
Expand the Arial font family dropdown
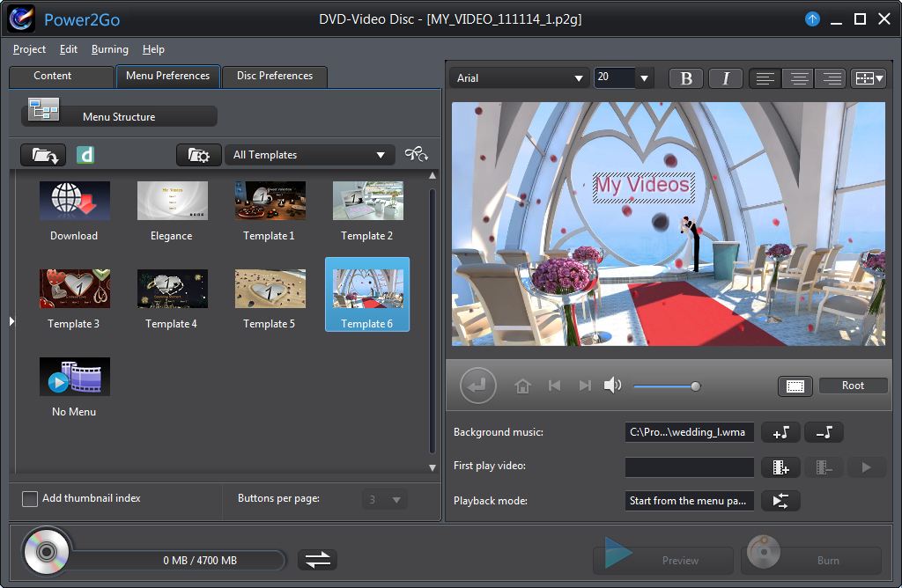click(x=580, y=77)
